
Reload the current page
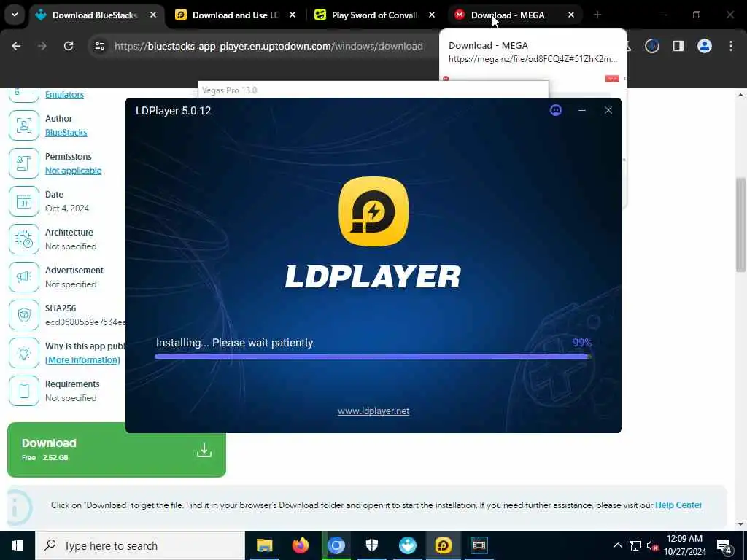coord(69,46)
